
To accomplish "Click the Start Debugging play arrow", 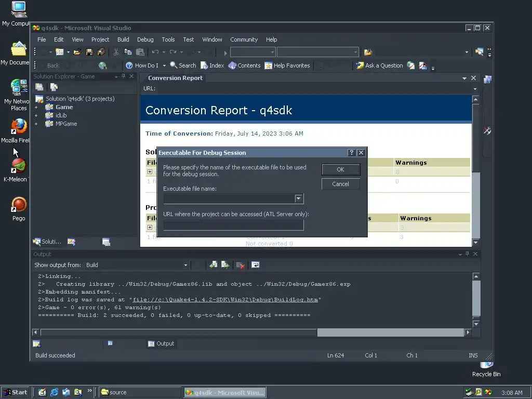I will [x=225, y=52].
